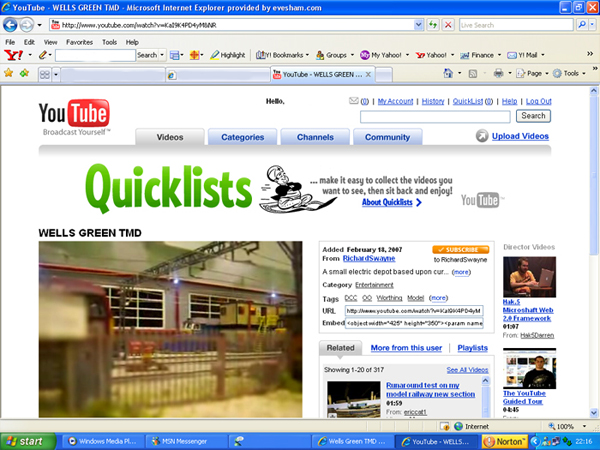This screenshot has height=450, width=600.
Task: Click See All Videos link
Action: [467, 370]
